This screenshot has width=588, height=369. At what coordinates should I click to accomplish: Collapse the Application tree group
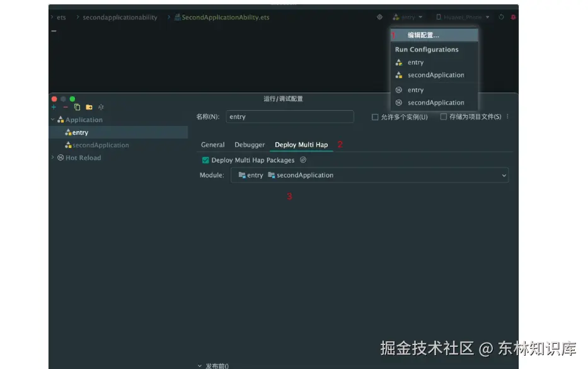[x=52, y=120]
